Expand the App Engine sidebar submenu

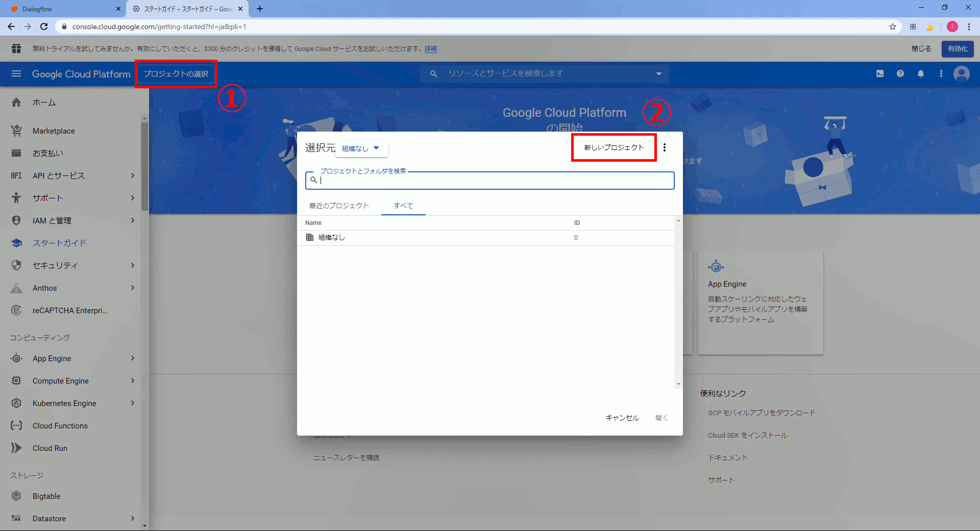coord(133,359)
